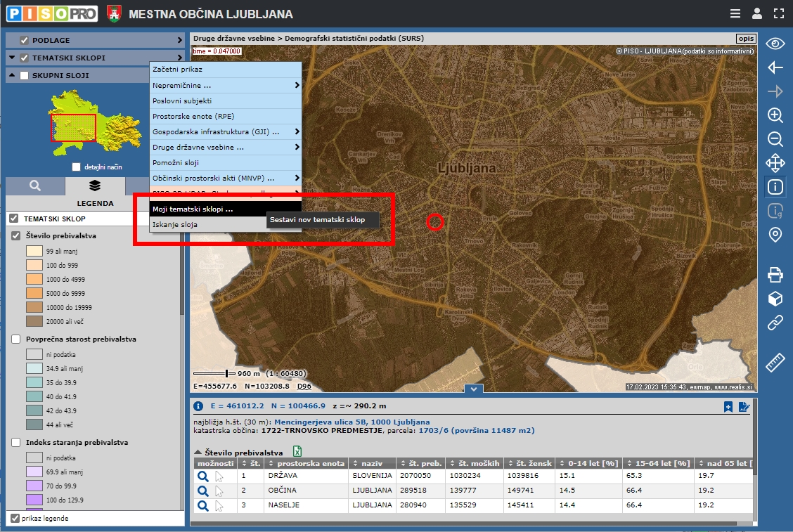Expand the PODLAGE section arrow
This screenshot has width=793, height=532.
pyautogui.click(x=180, y=40)
